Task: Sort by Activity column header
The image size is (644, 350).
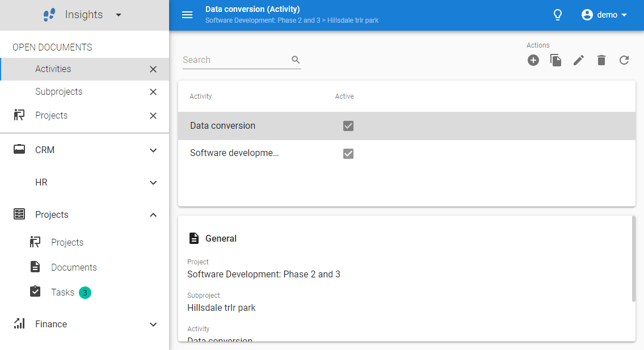Action: point(200,96)
